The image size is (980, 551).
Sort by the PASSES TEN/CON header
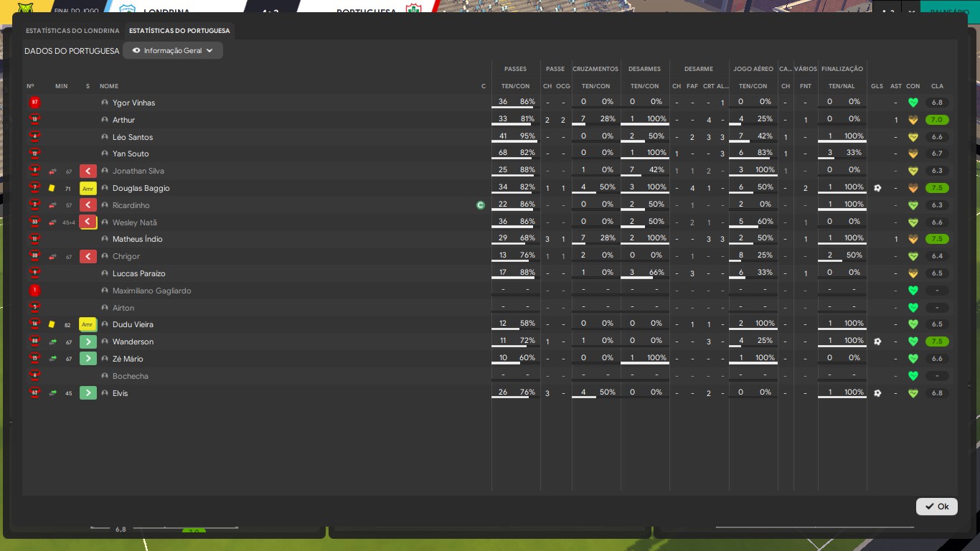tap(516, 86)
